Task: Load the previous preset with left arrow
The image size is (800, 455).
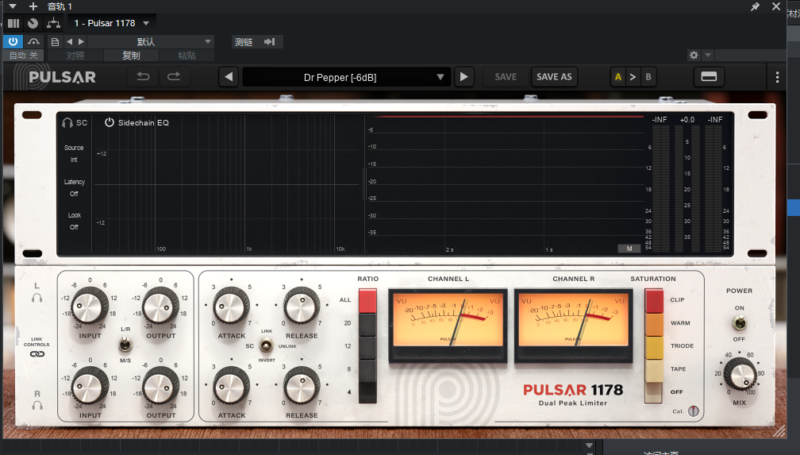Action: tap(229, 77)
